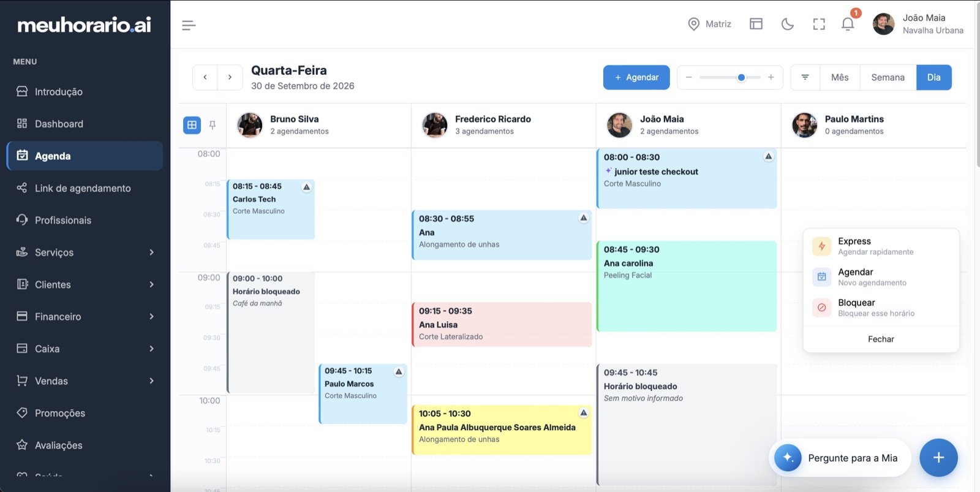Open João Maia's 09:45 Horário bloqueado
The image size is (980, 492).
(x=687, y=425)
